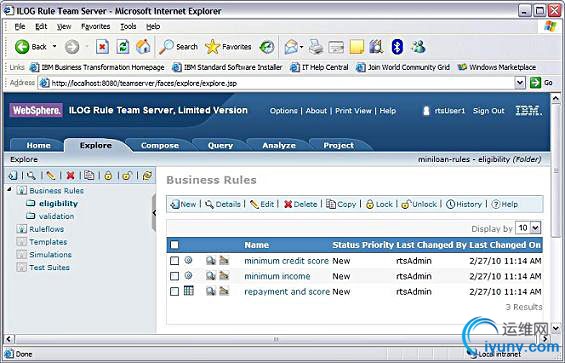Click browser Home icon in IE toolbar
This screenshot has width=565, height=363.
tap(143, 47)
